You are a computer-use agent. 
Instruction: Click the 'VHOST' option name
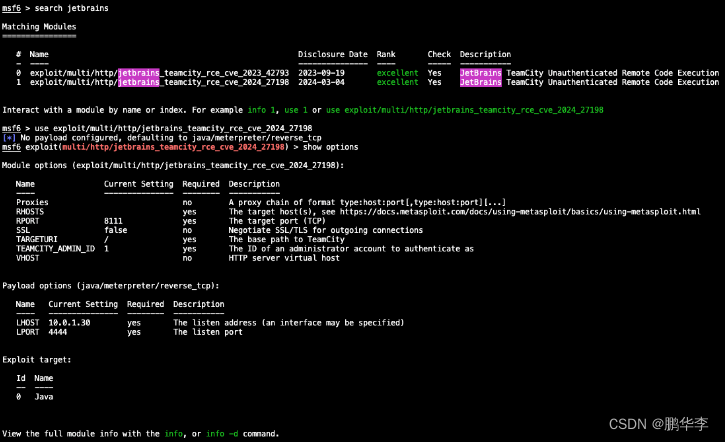pyautogui.click(x=28, y=258)
